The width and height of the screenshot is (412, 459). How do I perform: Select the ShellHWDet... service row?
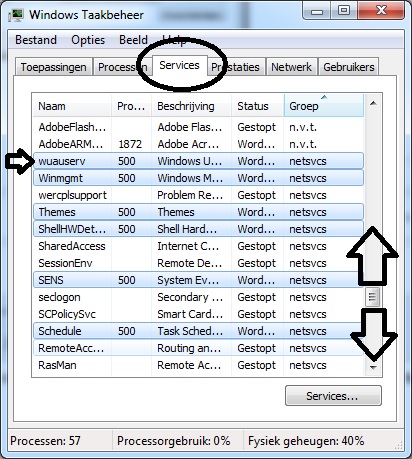tap(198, 229)
